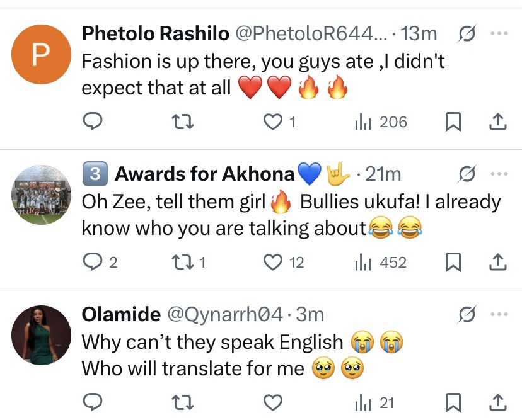Viewport: 522px width, 420px height.
Task: Click Olamide's profile picture
Action: [x=41, y=335]
